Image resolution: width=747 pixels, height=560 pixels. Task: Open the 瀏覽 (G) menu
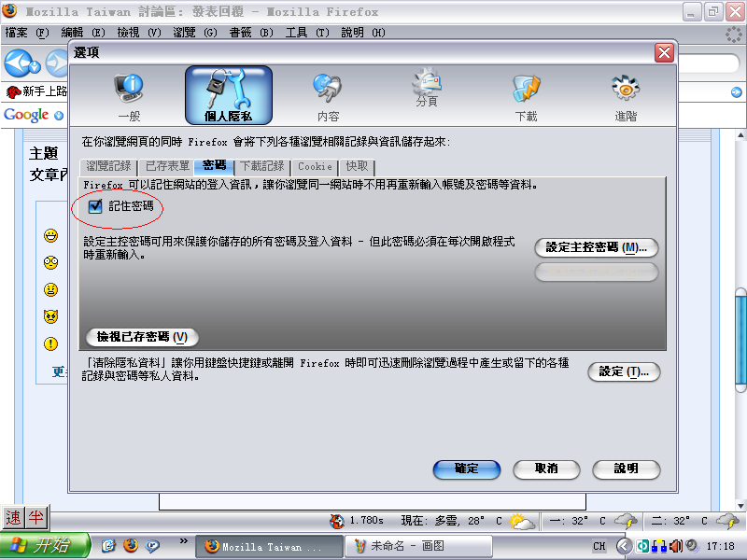tap(195, 33)
